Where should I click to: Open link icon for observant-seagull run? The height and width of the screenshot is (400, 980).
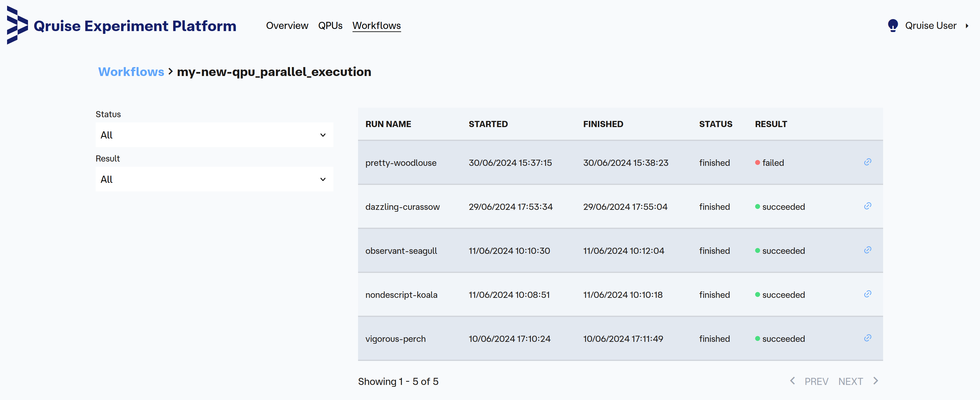(x=867, y=250)
